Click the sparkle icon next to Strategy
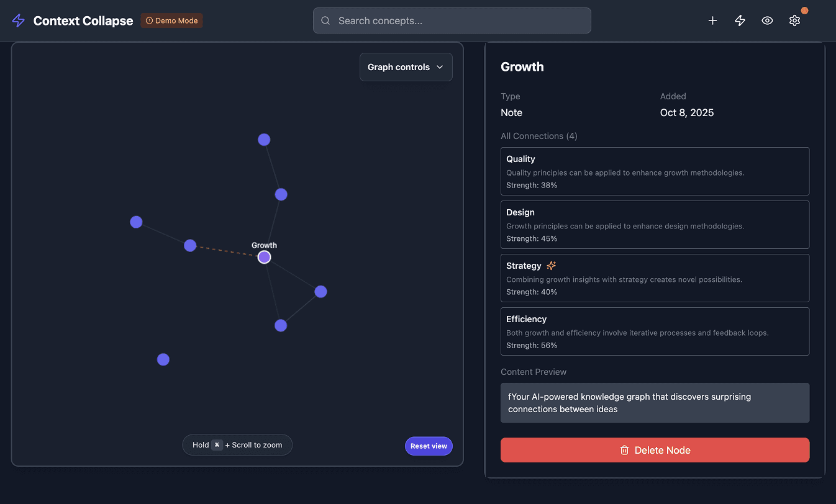Viewport: 836px width, 504px height. [x=551, y=266]
